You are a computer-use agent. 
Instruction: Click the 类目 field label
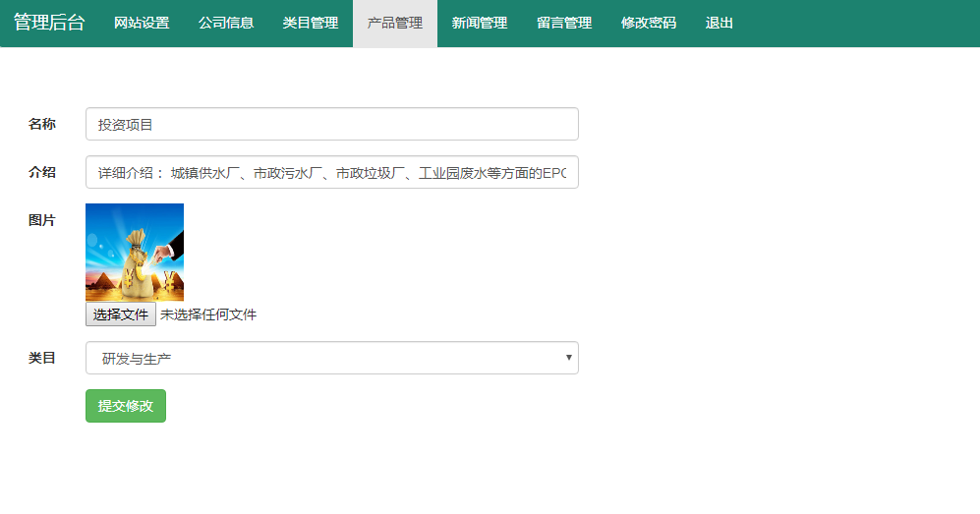pyautogui.click(x=42, y=358)
